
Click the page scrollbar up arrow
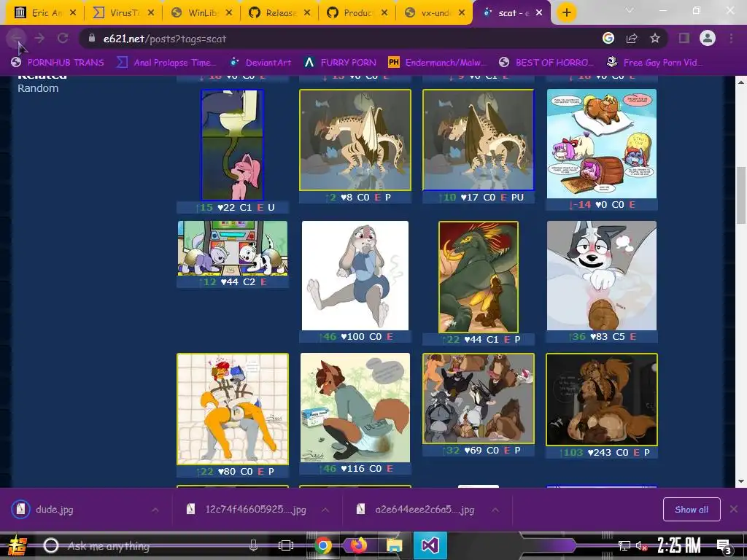741,82
